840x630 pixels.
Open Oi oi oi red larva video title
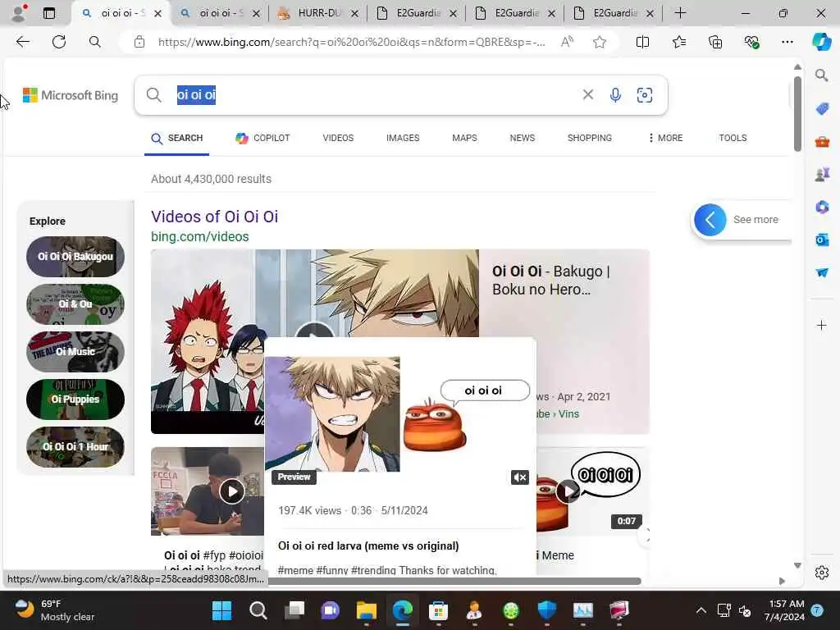click(x=368, y=546)
